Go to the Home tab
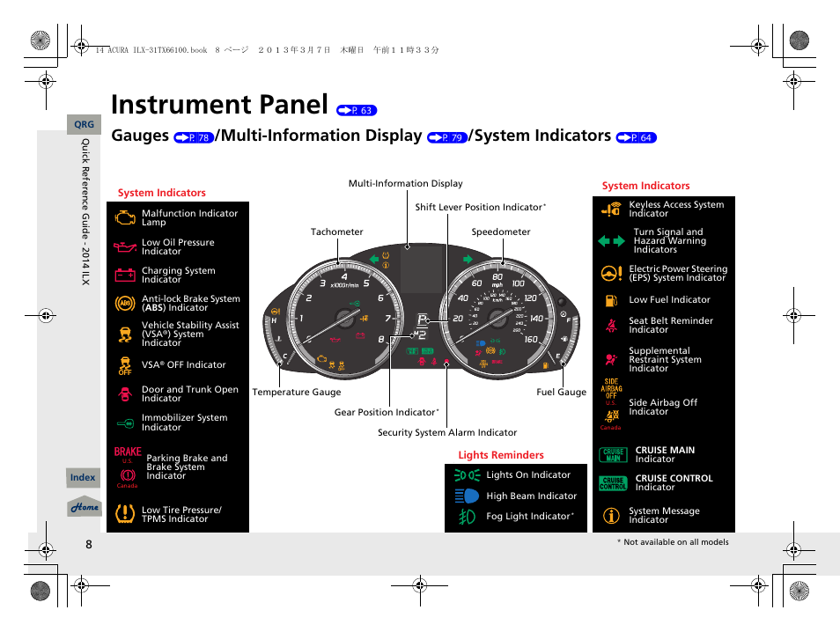 (x=85, y=507)
